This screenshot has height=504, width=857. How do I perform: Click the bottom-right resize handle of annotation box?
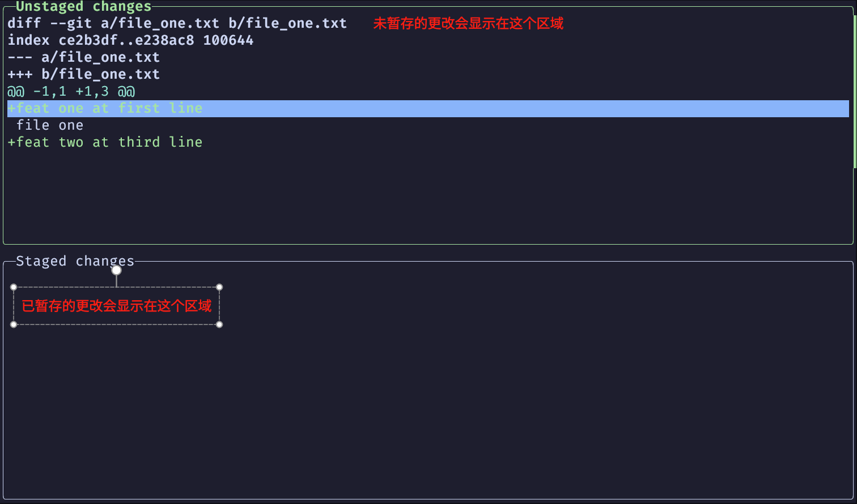pos(219,324)
